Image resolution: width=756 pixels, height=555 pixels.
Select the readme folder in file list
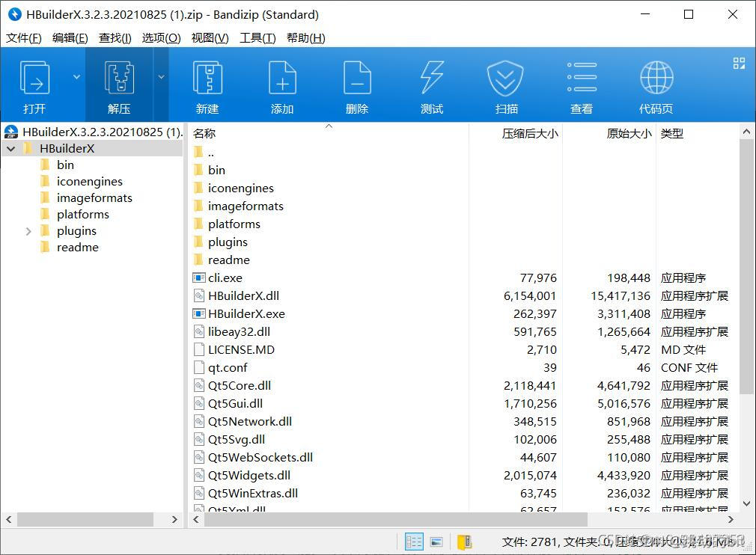[x=222, y=260]
